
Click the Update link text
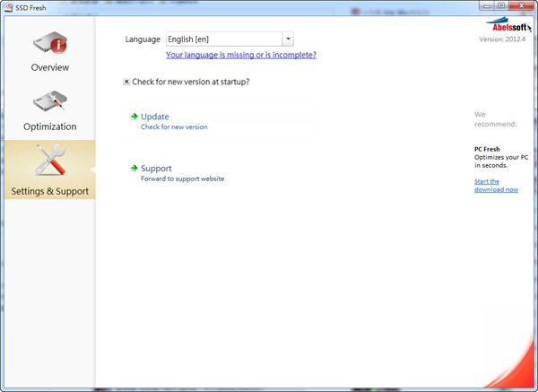(154, 117)
